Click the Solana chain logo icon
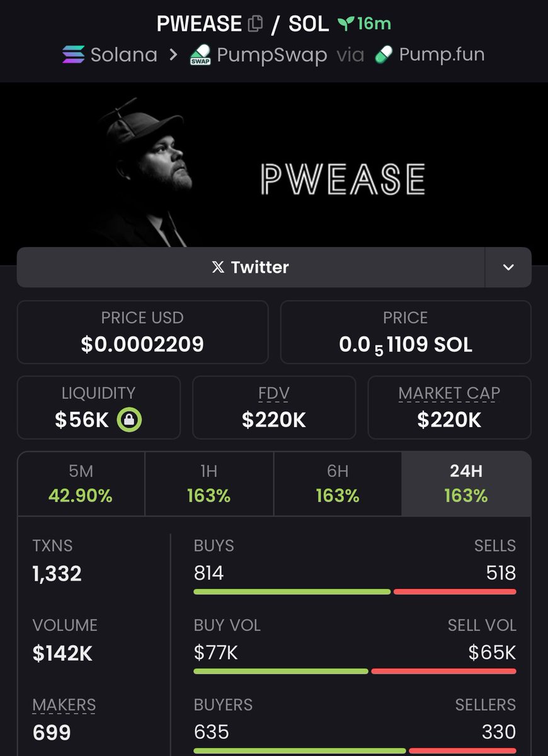This screenshot has width=548, height=756. 73,55
